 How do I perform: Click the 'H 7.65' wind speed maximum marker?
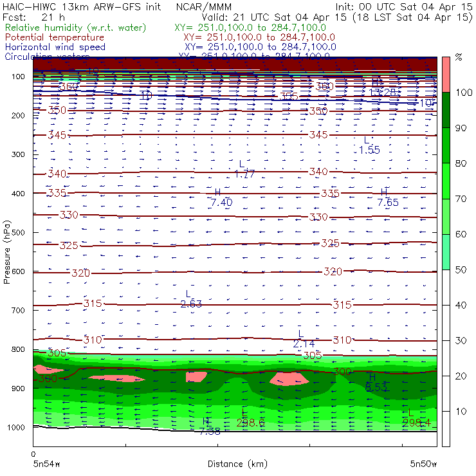(388, 197)
